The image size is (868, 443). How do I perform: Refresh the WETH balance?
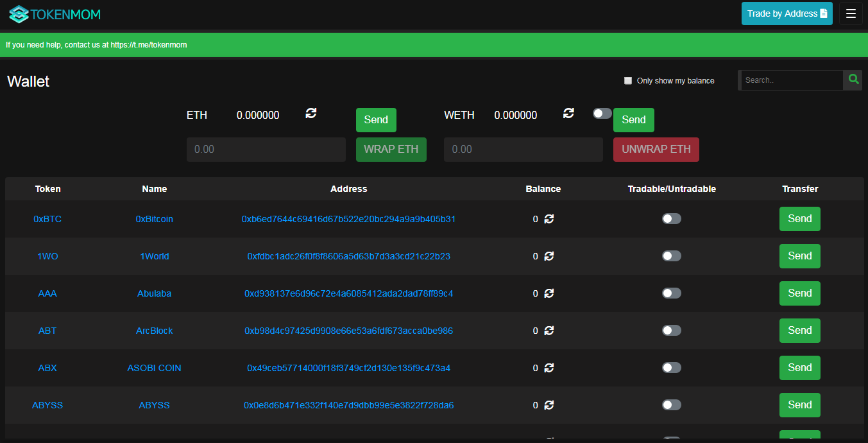(x=568, y=113)
